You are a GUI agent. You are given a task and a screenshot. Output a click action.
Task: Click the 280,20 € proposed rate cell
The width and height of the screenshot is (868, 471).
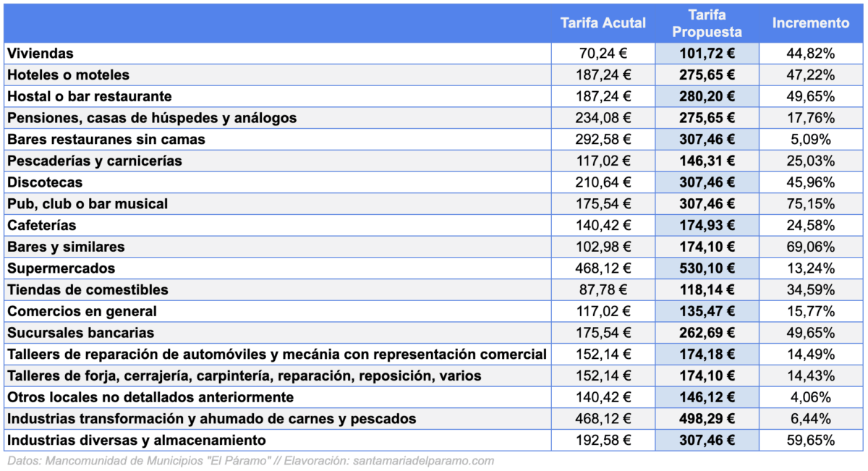click(707, 96)
